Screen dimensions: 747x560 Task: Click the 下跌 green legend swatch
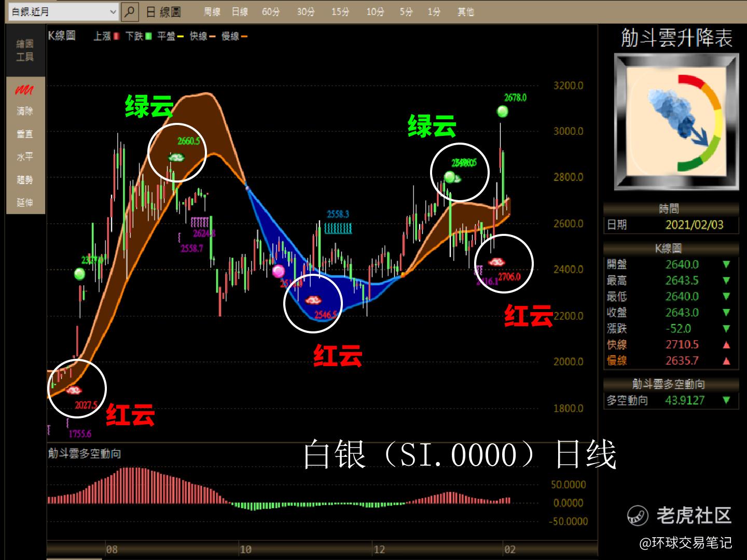tap(148, 36)
